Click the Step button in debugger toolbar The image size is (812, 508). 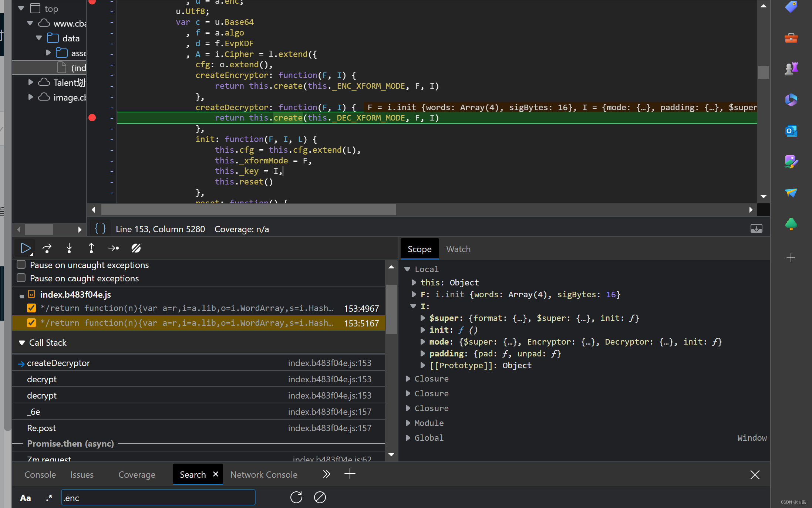(114, 248)
